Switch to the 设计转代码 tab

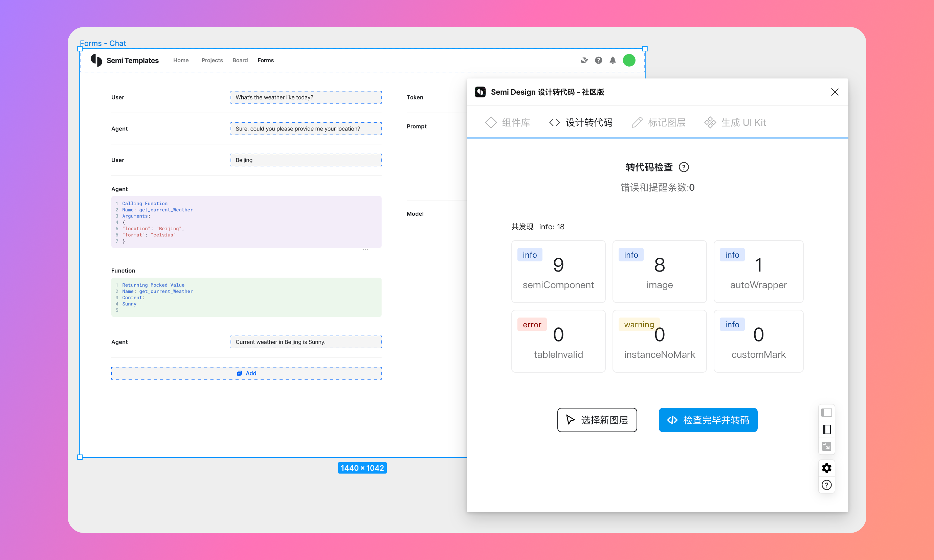coord(581,122)
